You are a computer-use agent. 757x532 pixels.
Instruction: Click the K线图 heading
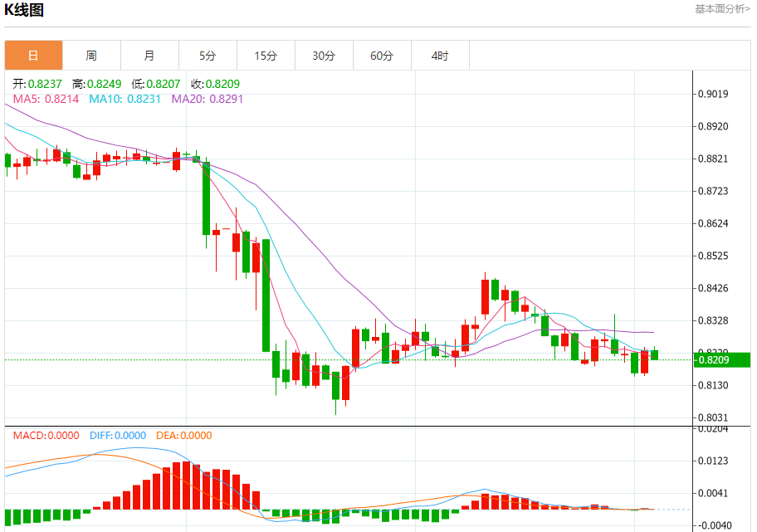pyautogui.click(x=24, y=10)
